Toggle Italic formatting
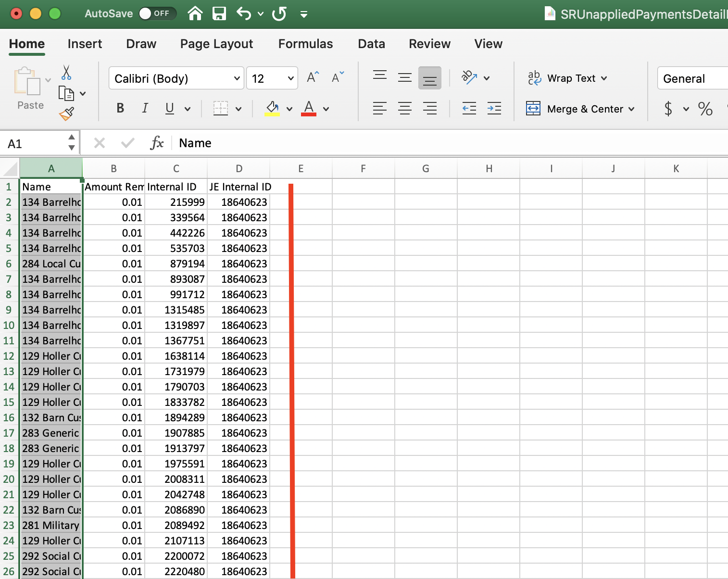Screen dimensions: 728x579 (145, 109)
